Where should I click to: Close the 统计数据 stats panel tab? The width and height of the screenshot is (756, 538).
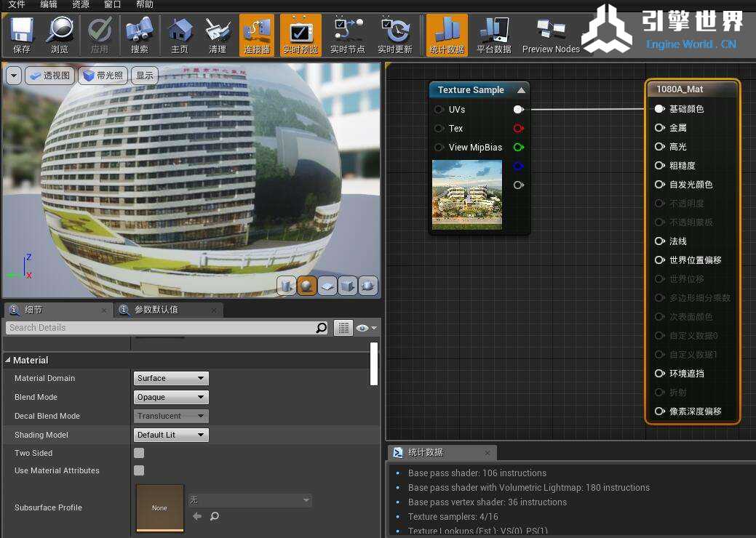click(488, 453)
